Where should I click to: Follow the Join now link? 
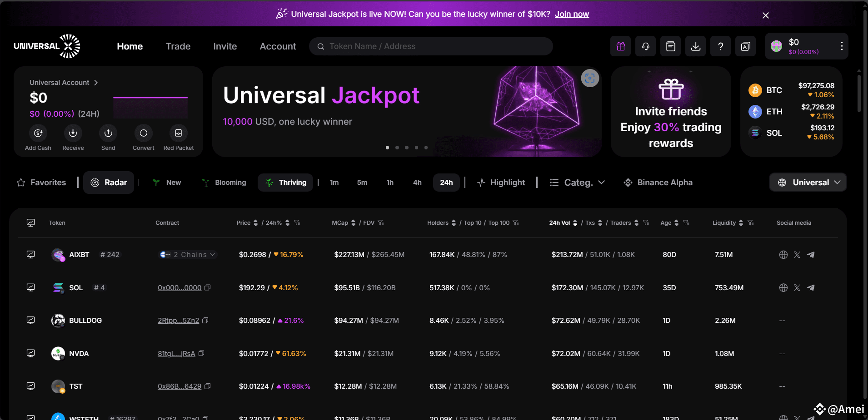572,14
